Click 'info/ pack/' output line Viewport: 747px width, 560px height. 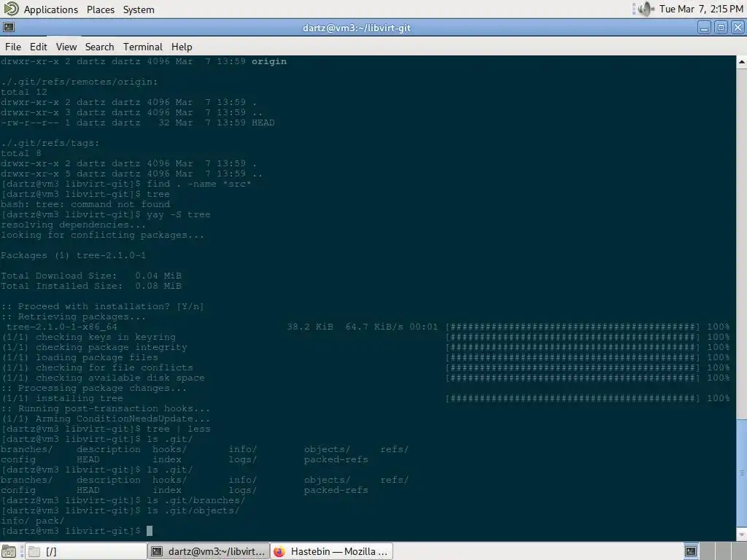tap(32, 521)
